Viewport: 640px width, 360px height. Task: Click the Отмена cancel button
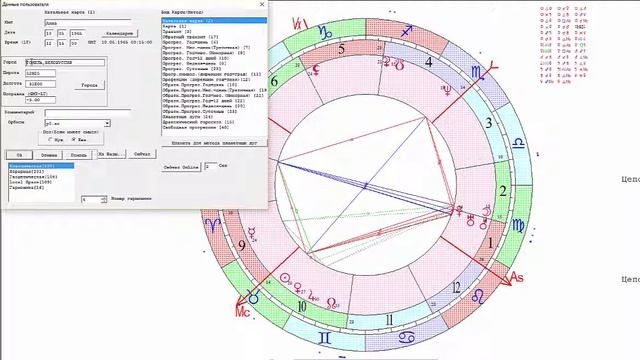(x=49, y=155)
